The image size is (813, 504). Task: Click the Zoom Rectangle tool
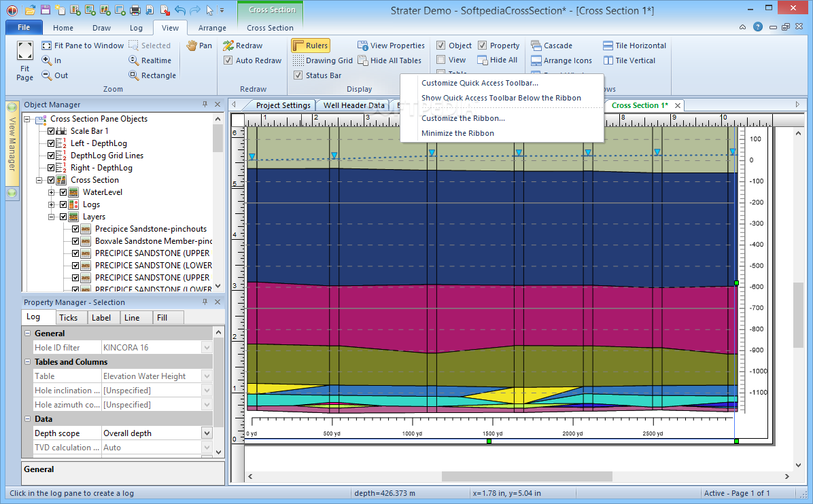[134, 75]
